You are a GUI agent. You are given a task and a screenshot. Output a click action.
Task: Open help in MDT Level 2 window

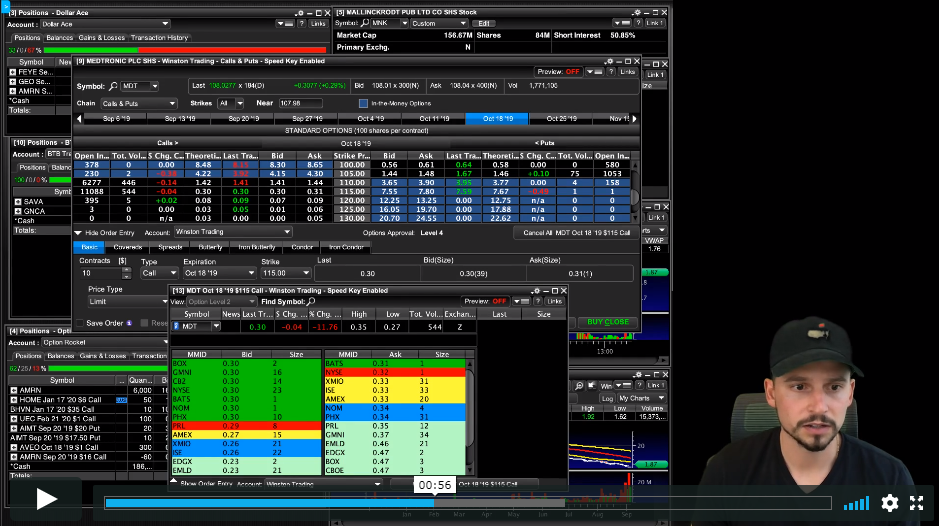pyautogui.click(x=538, y=301)
